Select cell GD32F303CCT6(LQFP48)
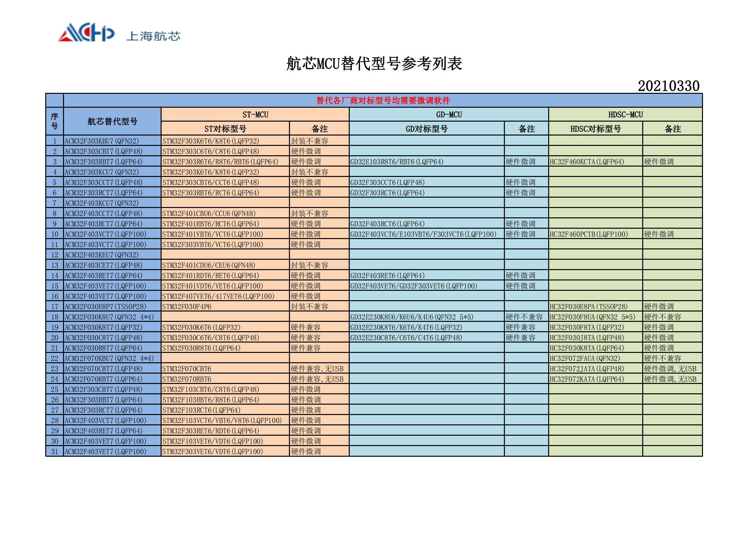Viewport: 756px width, 535px height. [427, 182]
